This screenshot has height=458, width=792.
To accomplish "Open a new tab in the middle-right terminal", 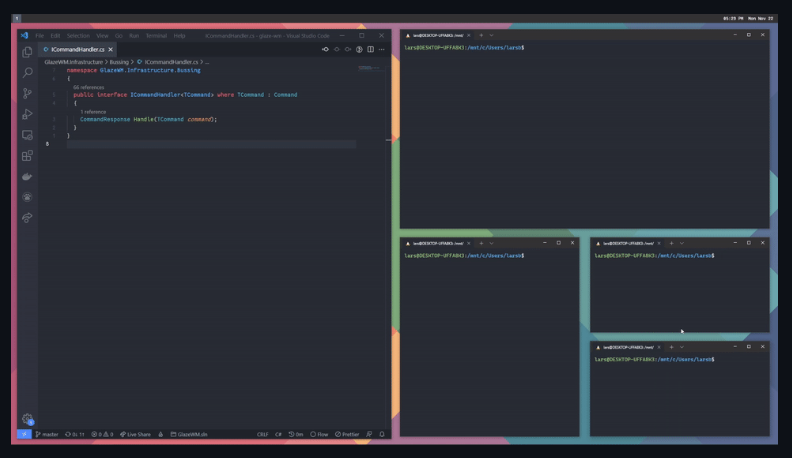I will (x=671, y=243).
